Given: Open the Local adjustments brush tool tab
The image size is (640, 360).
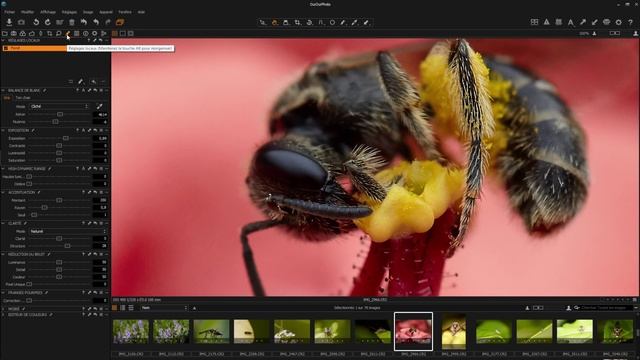Looking at the screenshot, I should coord(68,33).
